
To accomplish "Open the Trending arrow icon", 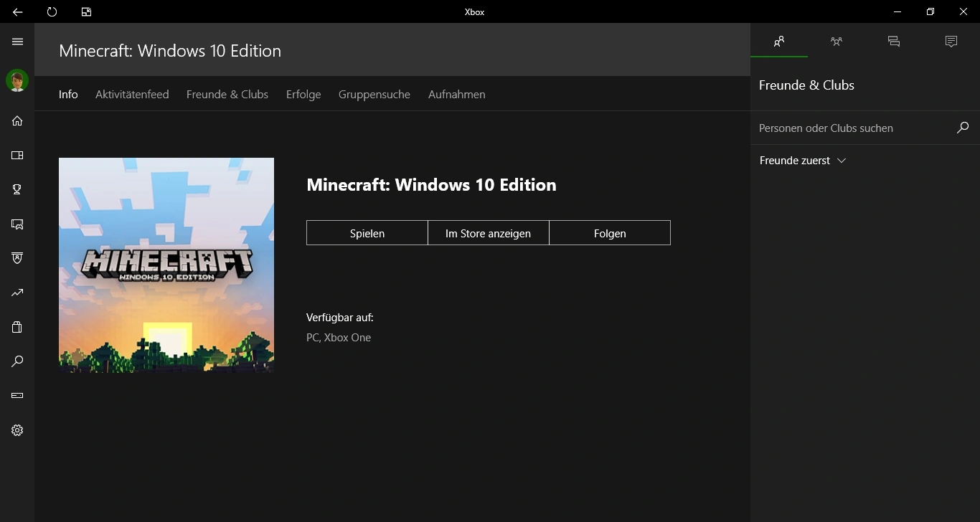I will coord(17,293).
